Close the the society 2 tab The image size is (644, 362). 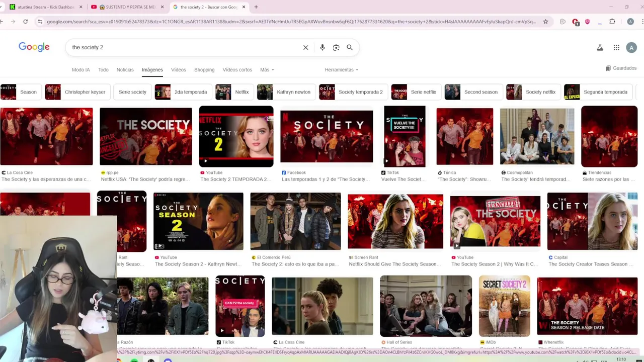244,7
